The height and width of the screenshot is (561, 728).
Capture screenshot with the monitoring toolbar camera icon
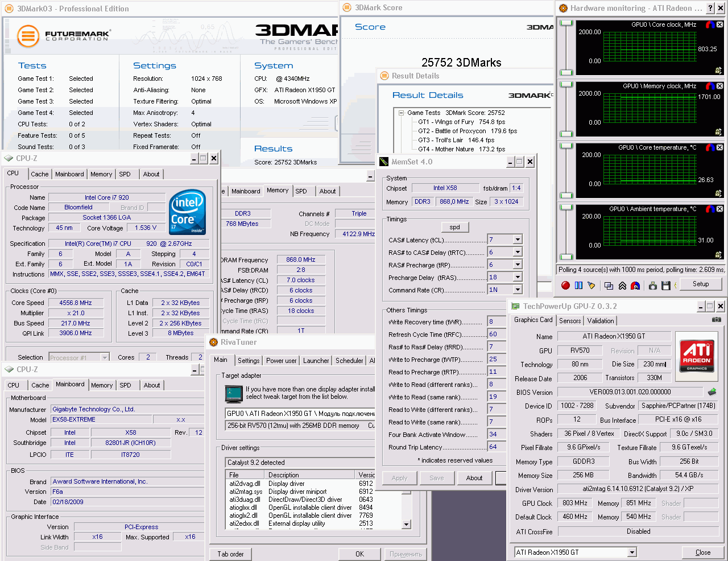pyautogui.click(x=653, y=285)
